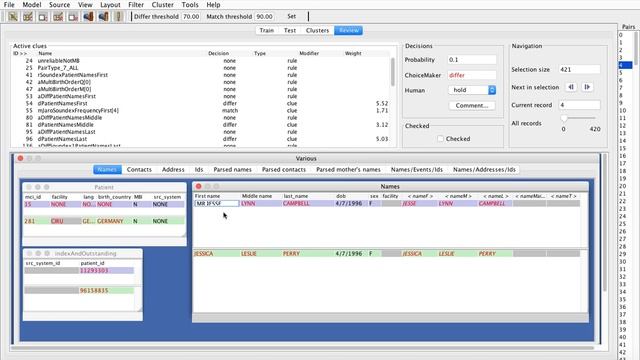The width and height of the screenshot is (640, 360).
Task: Open the Filter menu
Action: point(136,5)
